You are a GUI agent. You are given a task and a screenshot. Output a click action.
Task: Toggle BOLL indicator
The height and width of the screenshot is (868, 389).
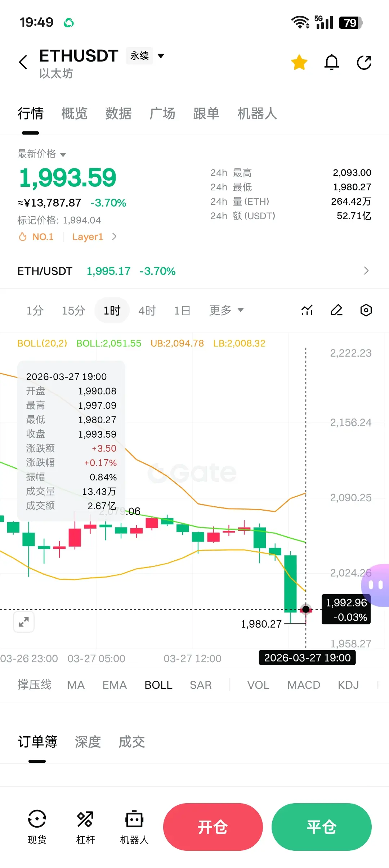point(158,685)
